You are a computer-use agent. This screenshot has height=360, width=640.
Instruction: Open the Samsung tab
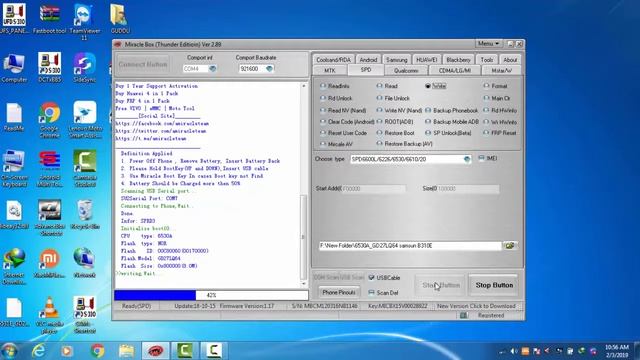point(396,60)
